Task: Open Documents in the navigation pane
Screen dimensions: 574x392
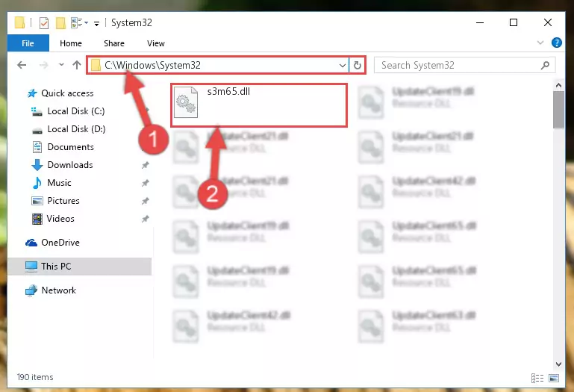Action: point(63,147)
